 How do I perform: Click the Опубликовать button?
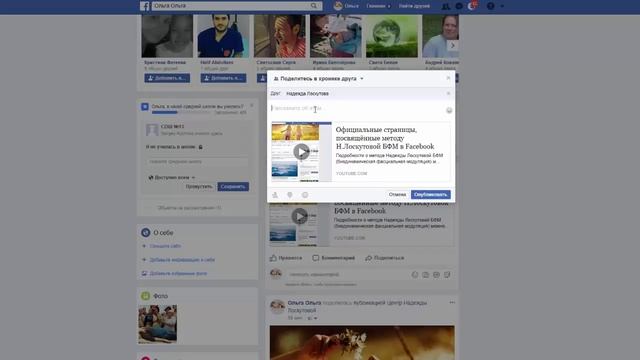tap(431, 194)
